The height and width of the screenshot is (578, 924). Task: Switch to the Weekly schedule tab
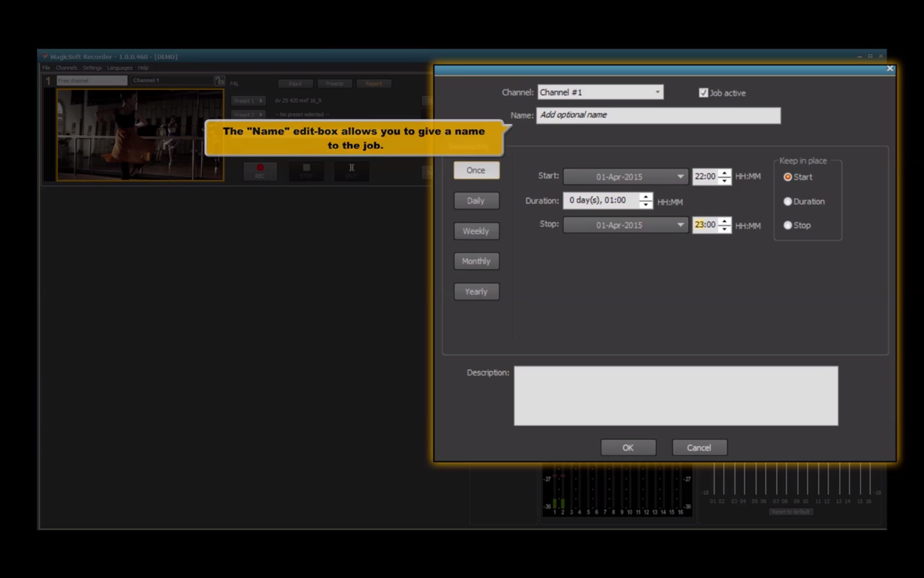(476, 231)
